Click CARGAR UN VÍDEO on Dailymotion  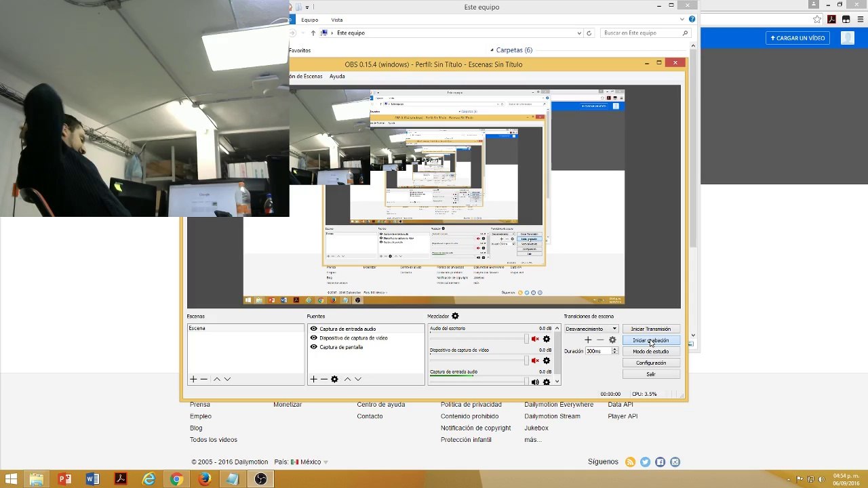[797, 38]
